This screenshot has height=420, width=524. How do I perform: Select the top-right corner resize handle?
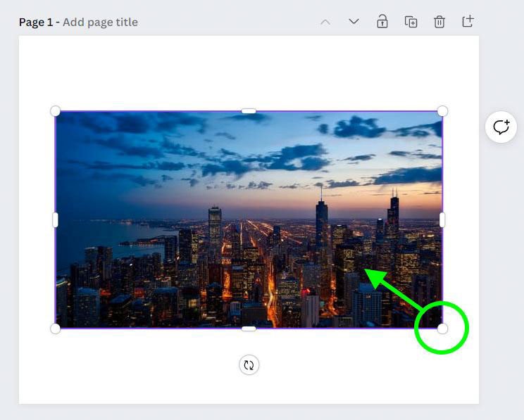pyautogui.click(x=442, y=111)
